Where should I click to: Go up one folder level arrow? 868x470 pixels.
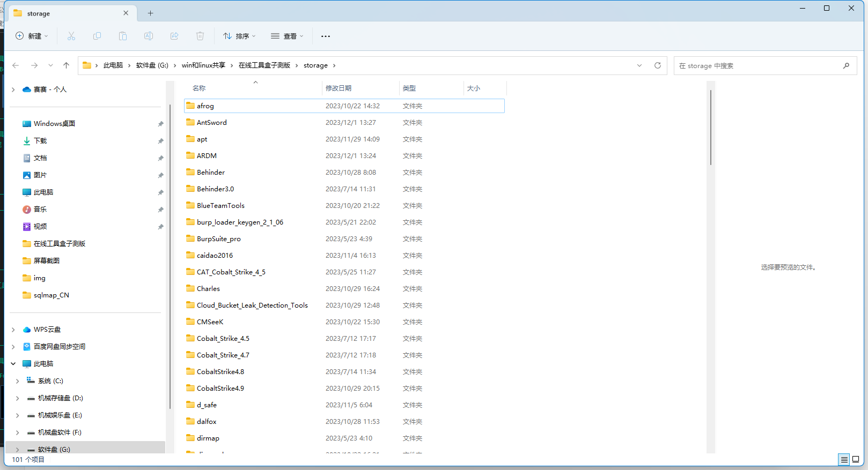[67, 65]
